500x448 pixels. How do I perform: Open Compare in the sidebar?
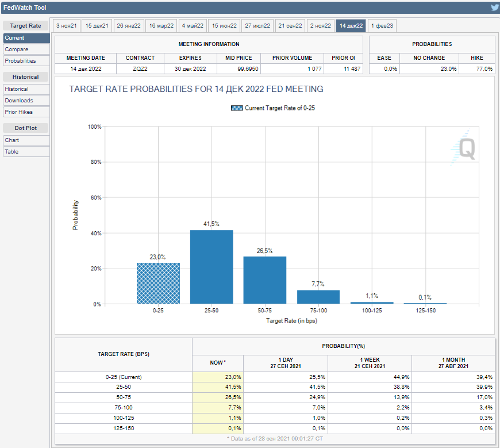tap(26, 49)
